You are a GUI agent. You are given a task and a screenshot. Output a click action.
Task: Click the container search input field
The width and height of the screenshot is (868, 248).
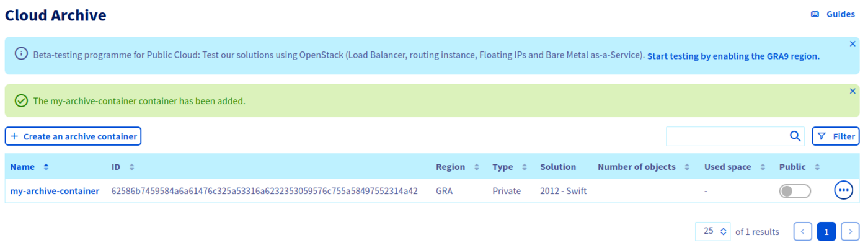click(x=725, y=136)
